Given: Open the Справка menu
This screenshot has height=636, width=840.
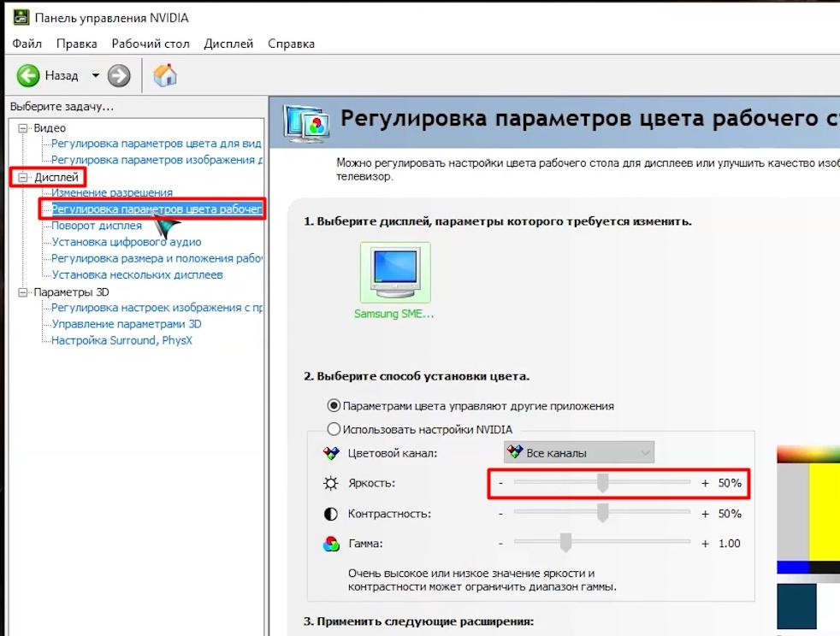Looking at the screenshot, I should [292, 44].
